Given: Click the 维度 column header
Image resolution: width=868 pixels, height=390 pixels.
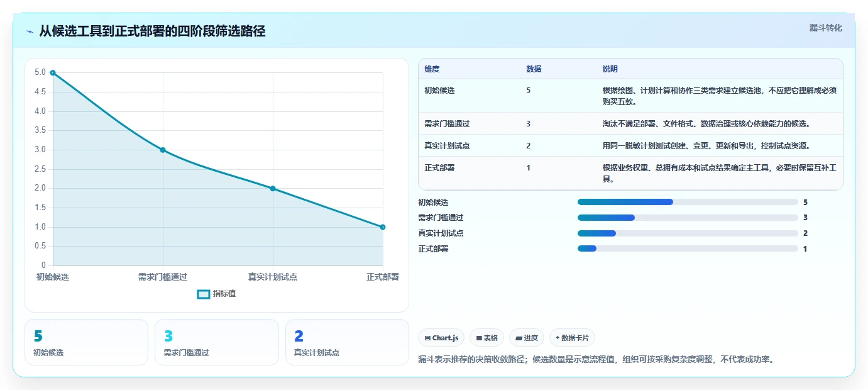Looking at the screenshot, I should [432, 69].
